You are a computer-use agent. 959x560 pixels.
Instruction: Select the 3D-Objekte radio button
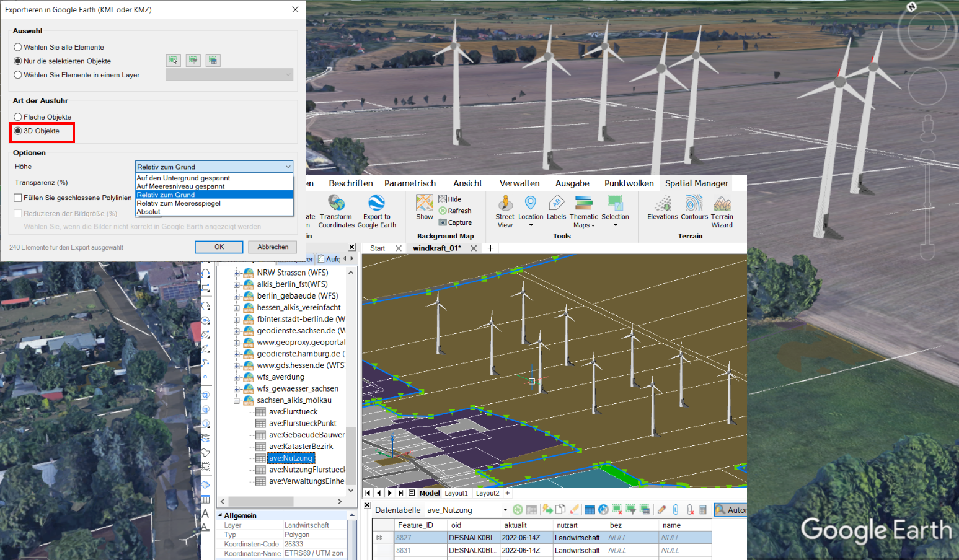point(17,131)
